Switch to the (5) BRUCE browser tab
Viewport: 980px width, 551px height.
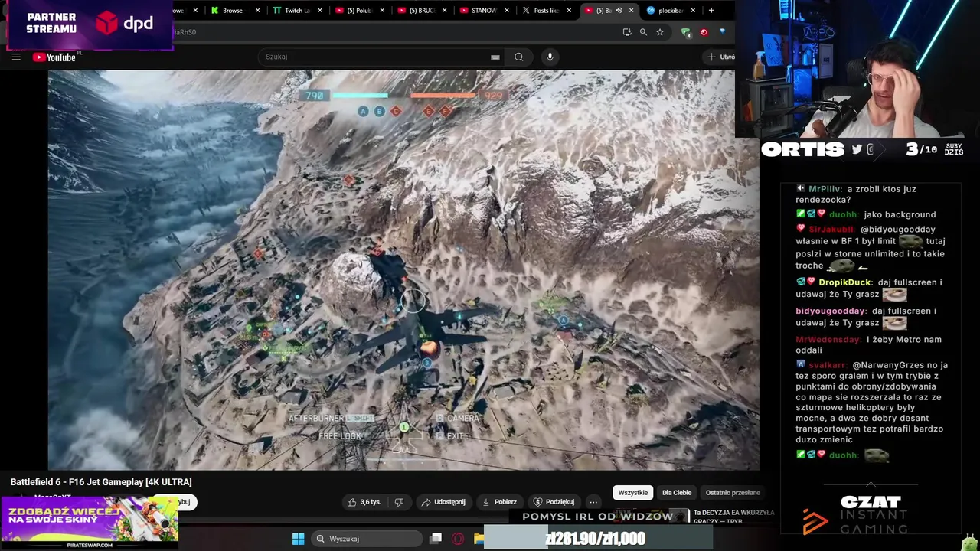[x=420, y=11]
